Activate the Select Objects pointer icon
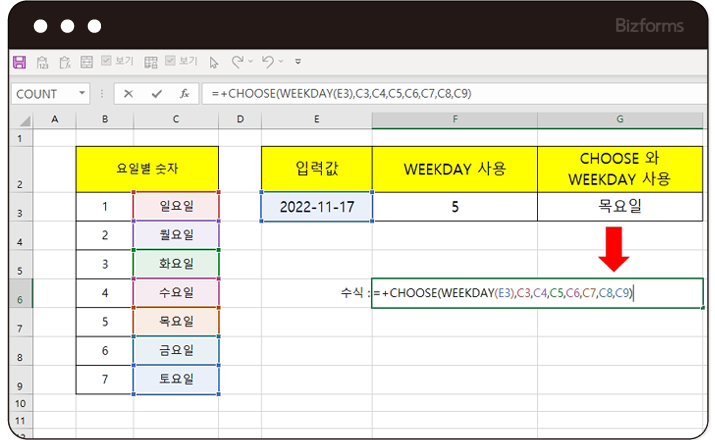Viewport: 715px width, 440px height. point(214,62)
